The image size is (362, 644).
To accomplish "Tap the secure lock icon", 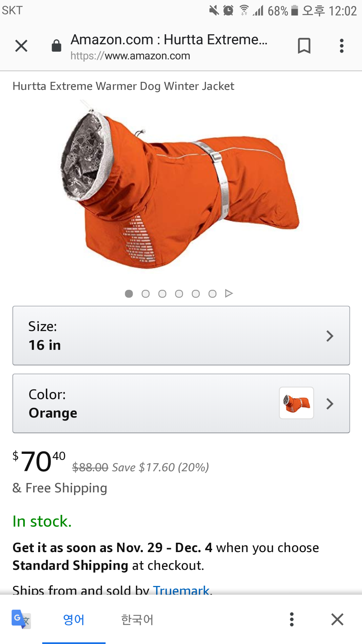I will tap(56, 46).
